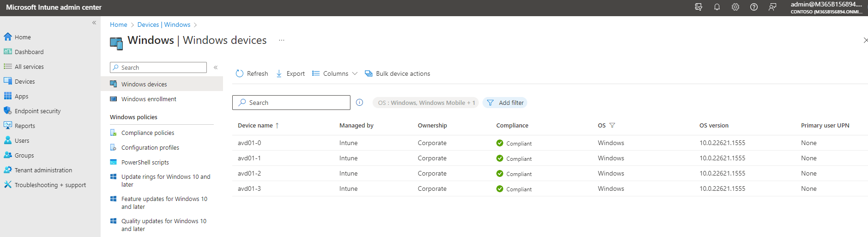The height and width of the screenshot is (237, 868).
Task: Open the Cloud Shell portal icon in header
Action: click(699, 7)
